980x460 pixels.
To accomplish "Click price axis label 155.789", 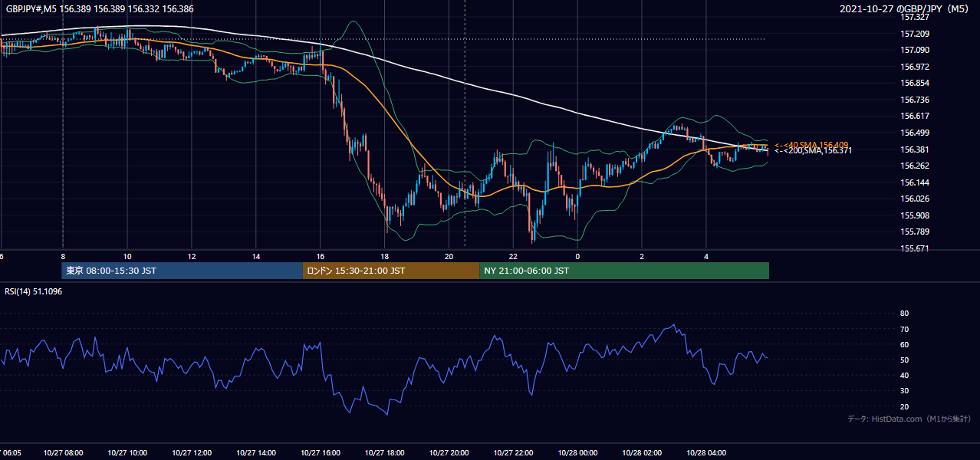I will 915,232.
